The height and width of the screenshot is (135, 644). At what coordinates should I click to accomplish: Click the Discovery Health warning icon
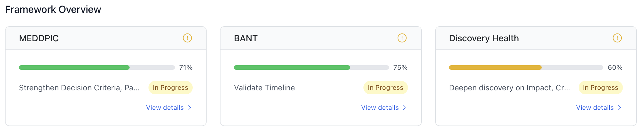pos(617,38)
